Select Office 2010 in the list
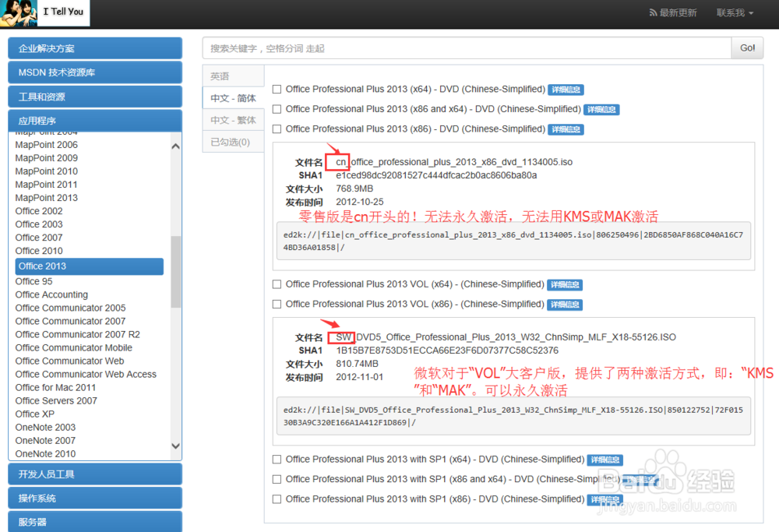 click(x=39, y=251)
